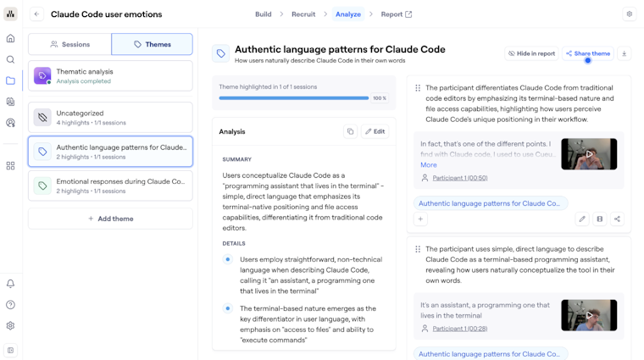
Task: Copy the analysis with the copy icon
Action: (x=350, y=131)
